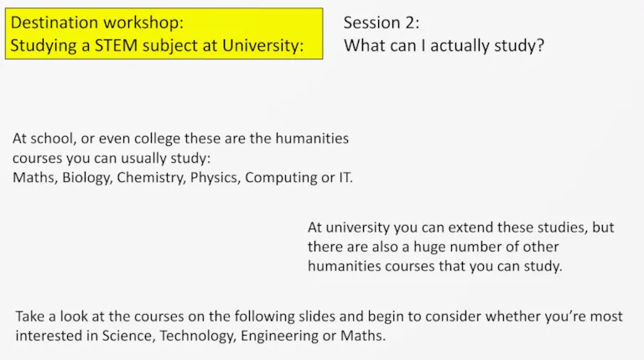The image size is (644, 360).
Task: Click the word 'Engineering' in bottom paragraph
Action: [x=279, y=336]
